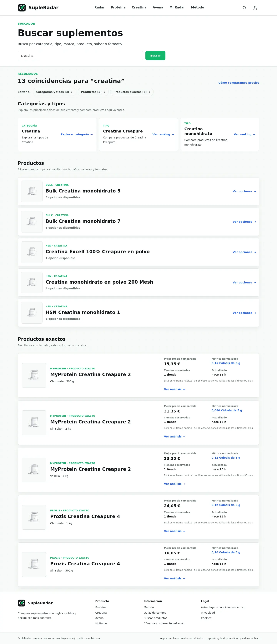This screenshot has width=277, height=644.
Task: Click the SupleRadar logo icon in header
Action: [22, 7]
